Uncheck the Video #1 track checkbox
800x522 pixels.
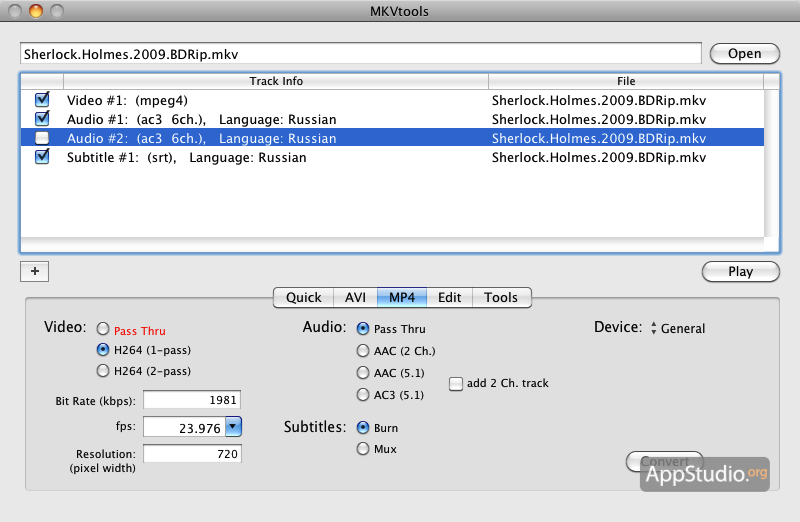[42, 100]
